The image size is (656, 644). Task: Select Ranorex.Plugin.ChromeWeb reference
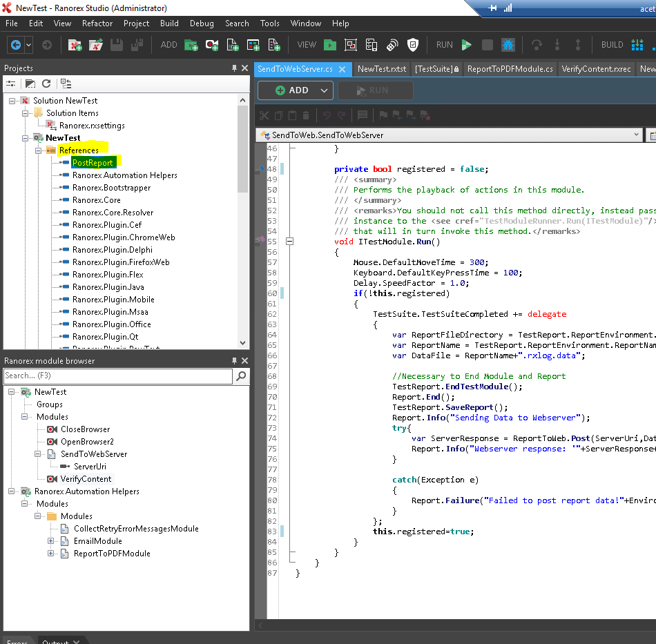pyautogui.click(x=124, y=237)
